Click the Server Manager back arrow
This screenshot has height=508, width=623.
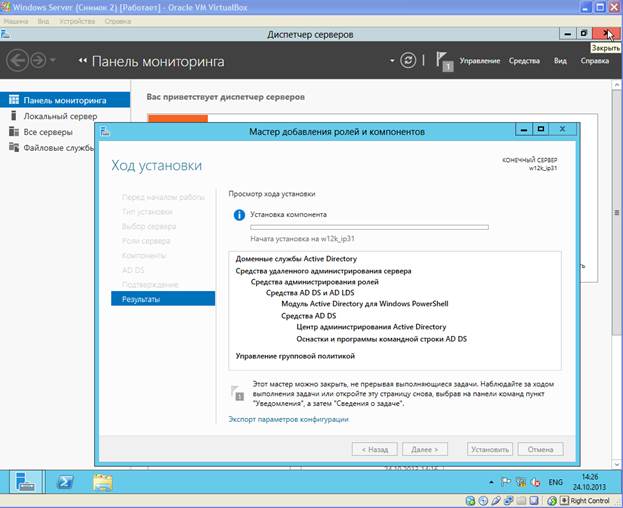point(17,60)
